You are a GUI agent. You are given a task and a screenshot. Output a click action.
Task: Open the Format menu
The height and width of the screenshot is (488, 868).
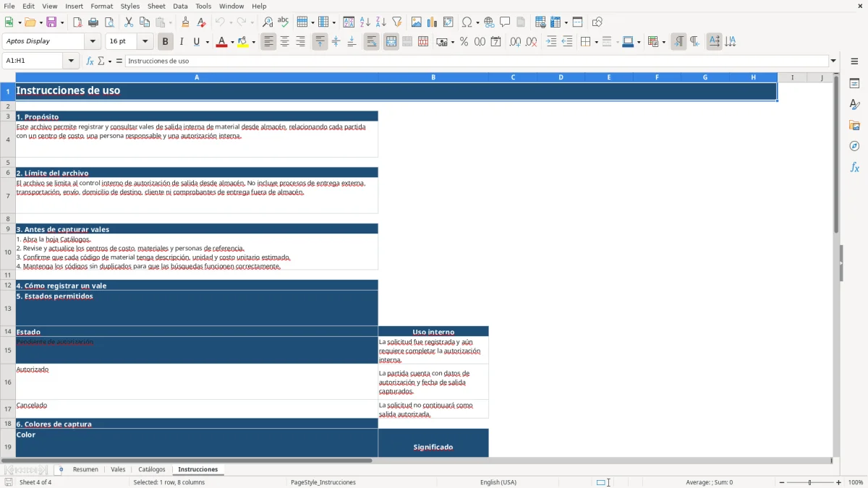[x=102, y=6]
